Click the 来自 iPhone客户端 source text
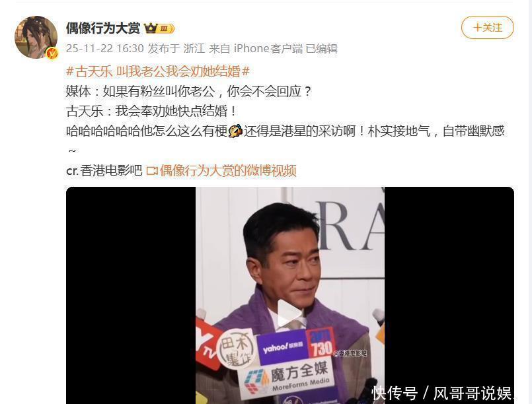Screen dimensions: 532x404 point(256,48)
